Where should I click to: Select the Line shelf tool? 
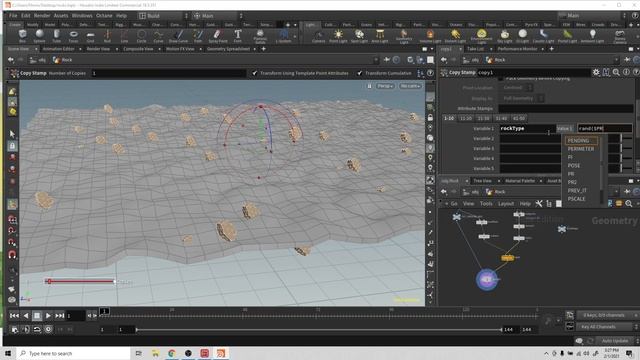pyautogui.click(x=124, y=36)
